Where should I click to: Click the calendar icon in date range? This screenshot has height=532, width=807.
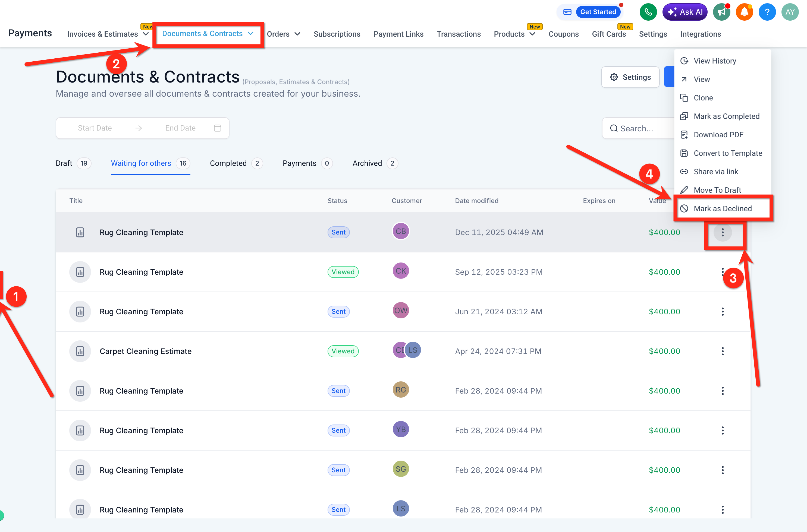218,128
